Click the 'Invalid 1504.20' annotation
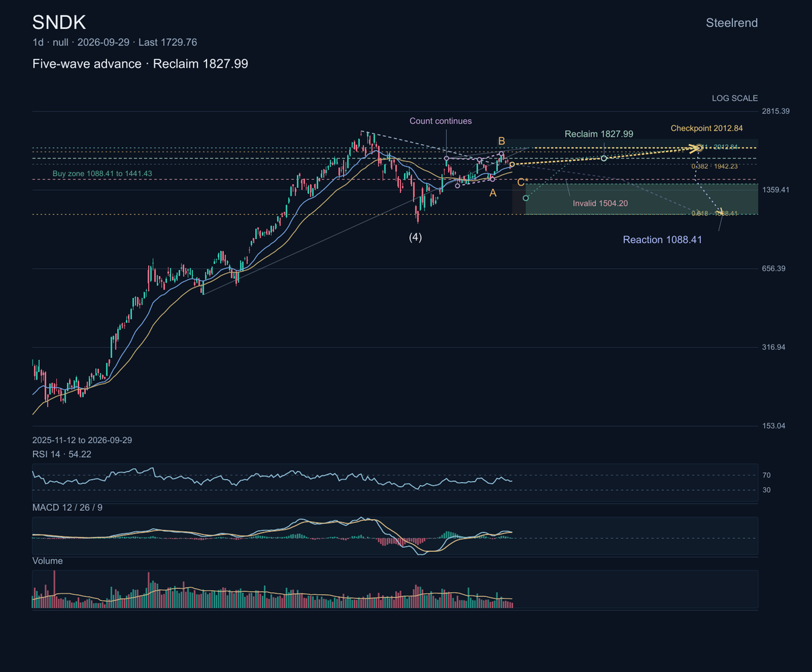 (x=600, y=203)
